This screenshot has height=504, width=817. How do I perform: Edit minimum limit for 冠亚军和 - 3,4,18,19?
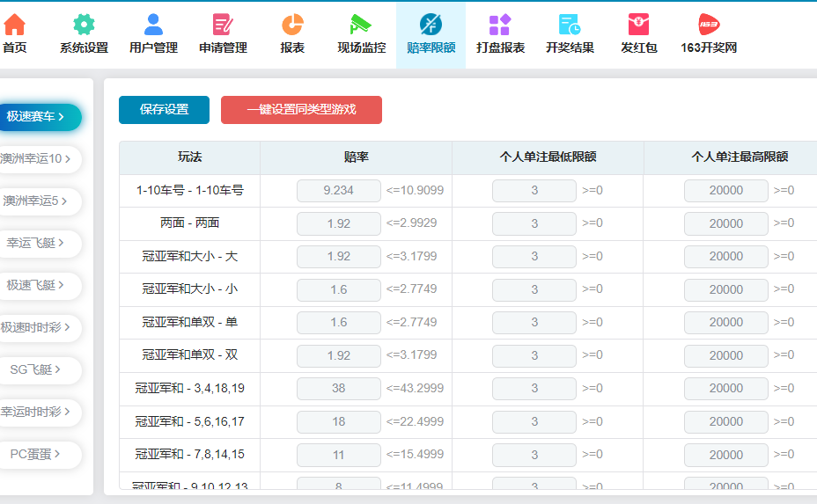(x=534, y=389)
